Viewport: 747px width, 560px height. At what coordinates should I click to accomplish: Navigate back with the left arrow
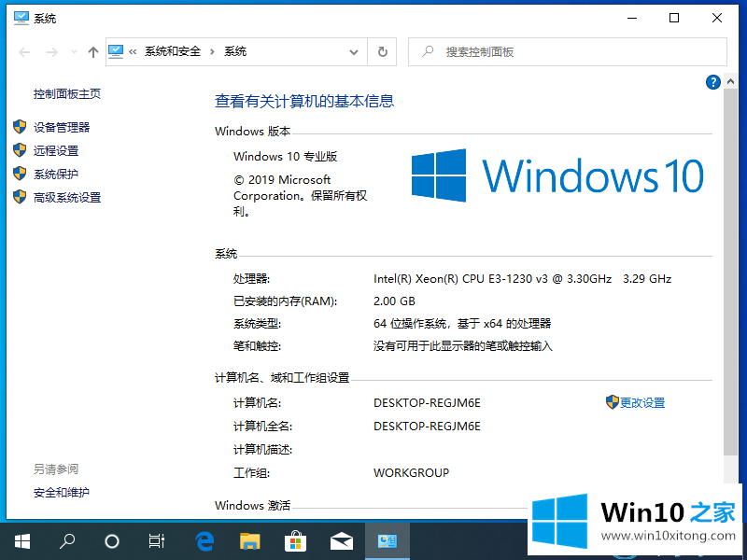24,52
